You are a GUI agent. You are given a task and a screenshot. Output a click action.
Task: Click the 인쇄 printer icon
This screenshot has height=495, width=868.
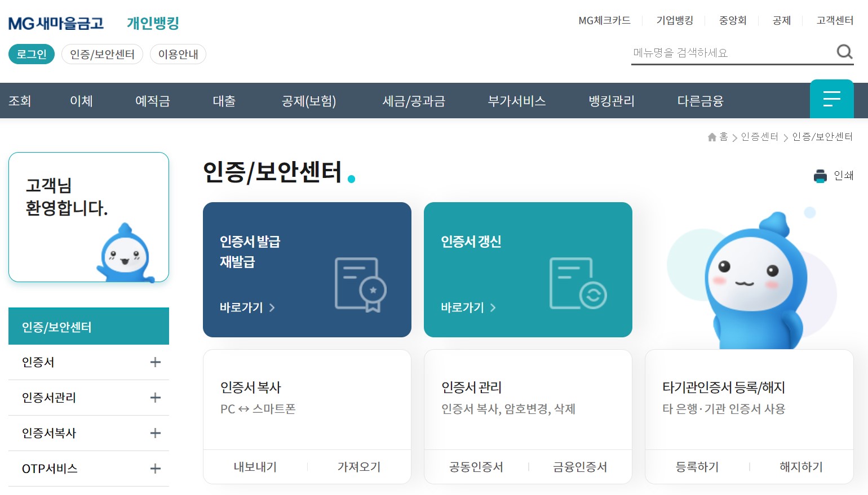pyautogui.click(x=820, y=176)
